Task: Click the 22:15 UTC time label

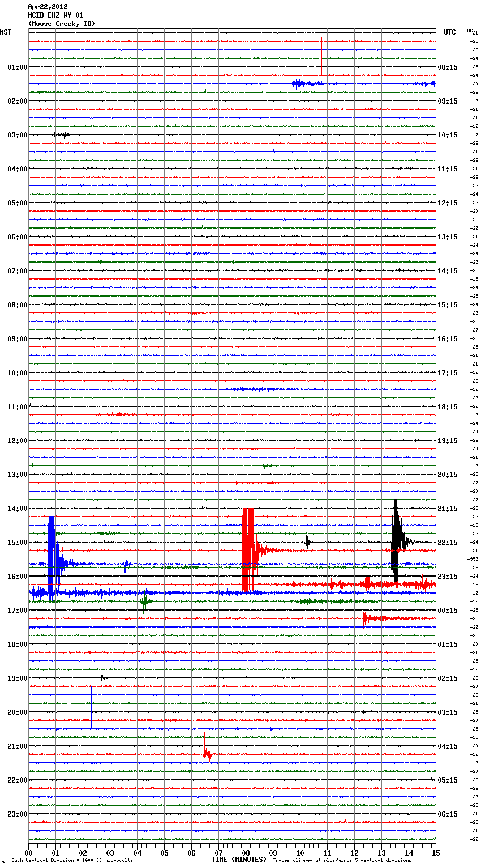Action: click(448, 542)
